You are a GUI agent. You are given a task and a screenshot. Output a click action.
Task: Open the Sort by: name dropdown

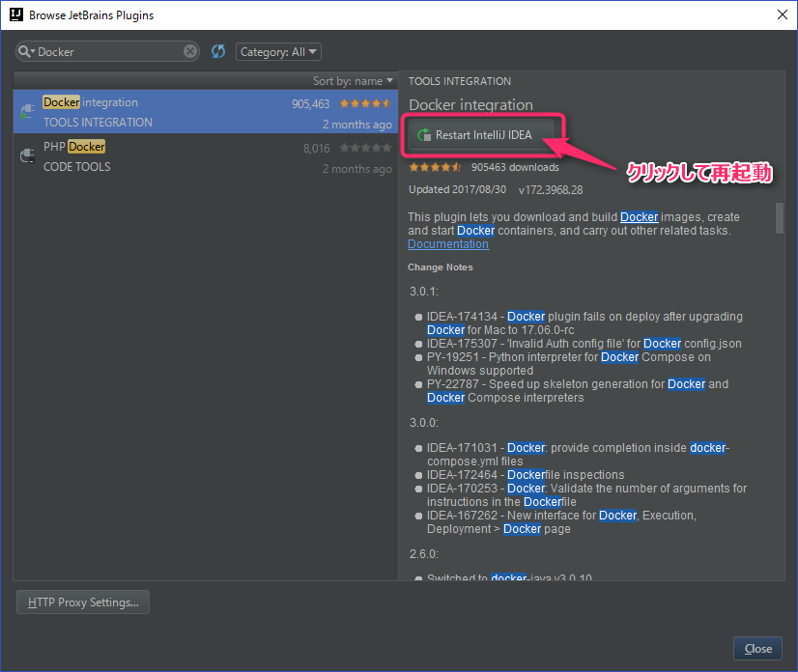point(353,81)
